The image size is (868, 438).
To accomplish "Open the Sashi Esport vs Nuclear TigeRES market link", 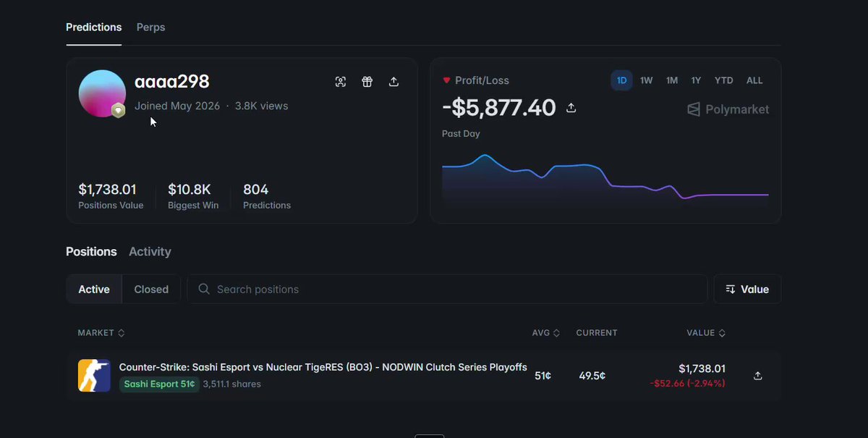I will click(x=323, y=367).
